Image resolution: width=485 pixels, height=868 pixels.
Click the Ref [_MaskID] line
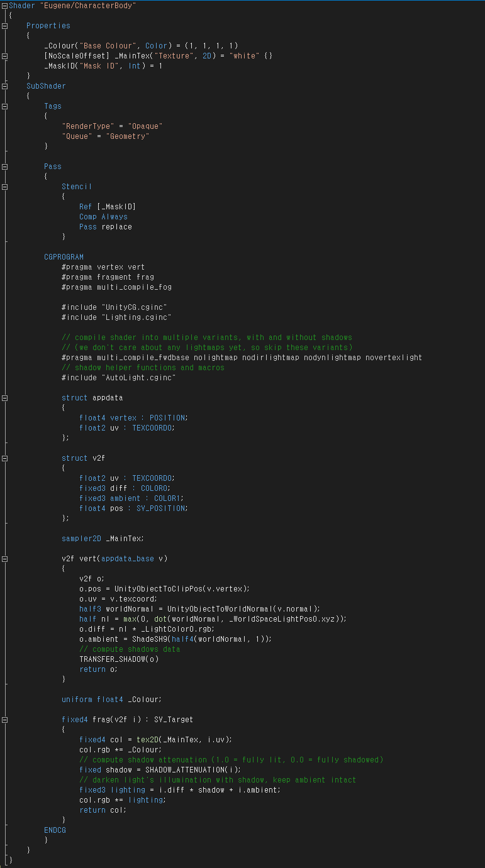[x=108, y=207]
